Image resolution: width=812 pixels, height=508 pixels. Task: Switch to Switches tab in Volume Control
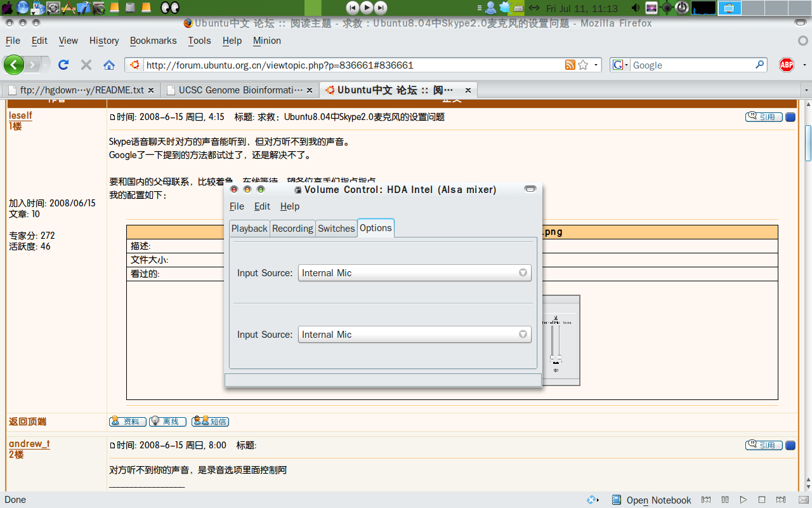point(336,229)
